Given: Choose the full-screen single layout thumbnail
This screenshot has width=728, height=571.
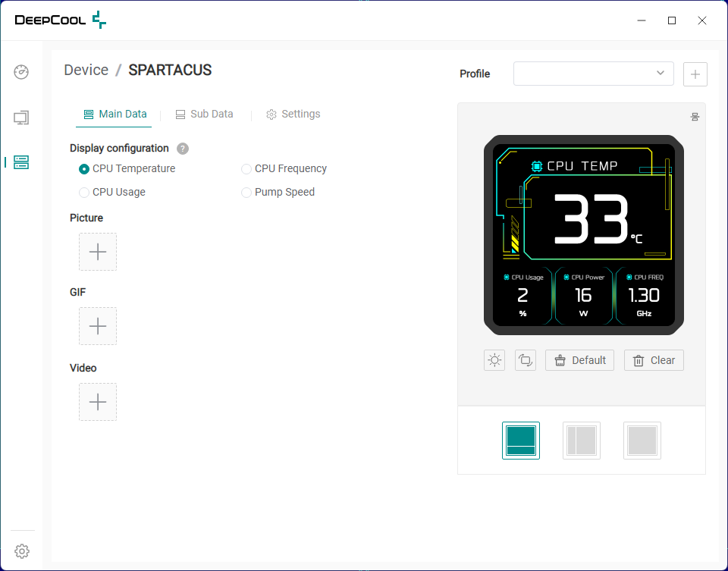Looking at the screenshot, I should (642, 441).
